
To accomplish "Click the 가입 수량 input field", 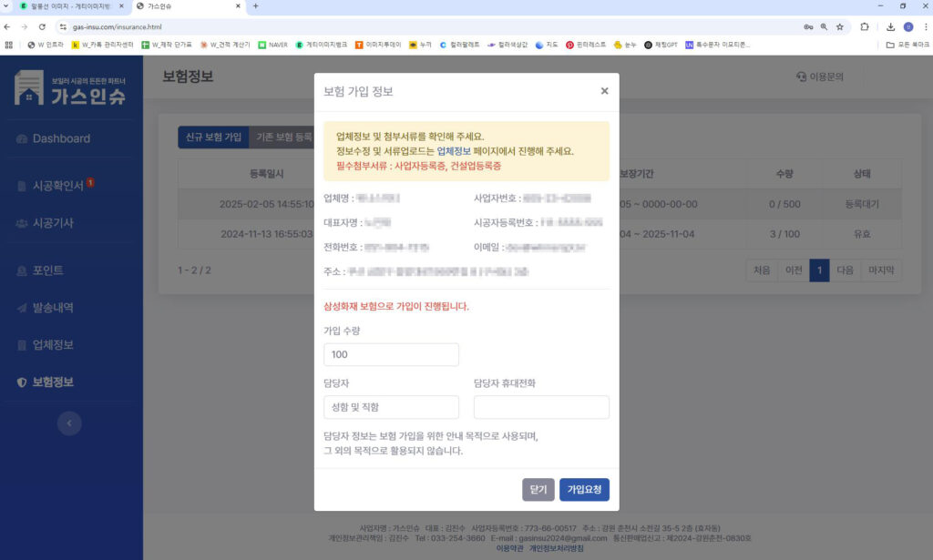I will coord(391,354).
